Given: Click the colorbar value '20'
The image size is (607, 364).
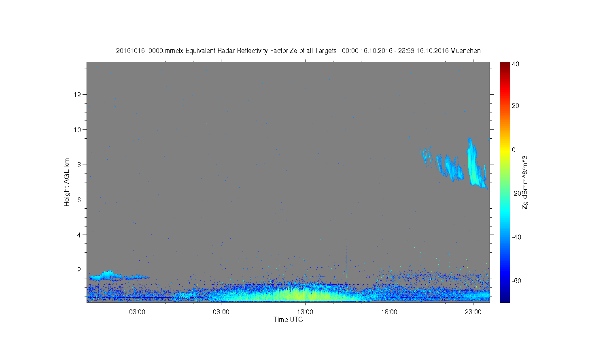Looking at the screenshot, I should [516, 106].
